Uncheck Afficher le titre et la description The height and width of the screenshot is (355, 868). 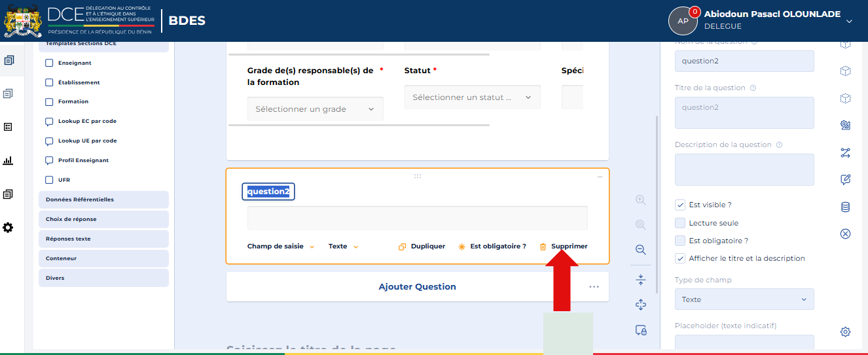[680, 258]
